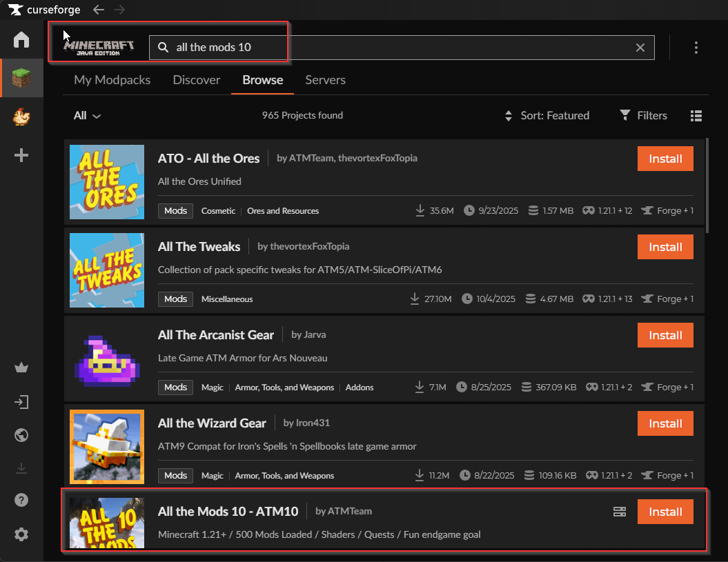728x562 pixels.
Task: Open the globe icon in sidebar
Action: click(21, 434)
